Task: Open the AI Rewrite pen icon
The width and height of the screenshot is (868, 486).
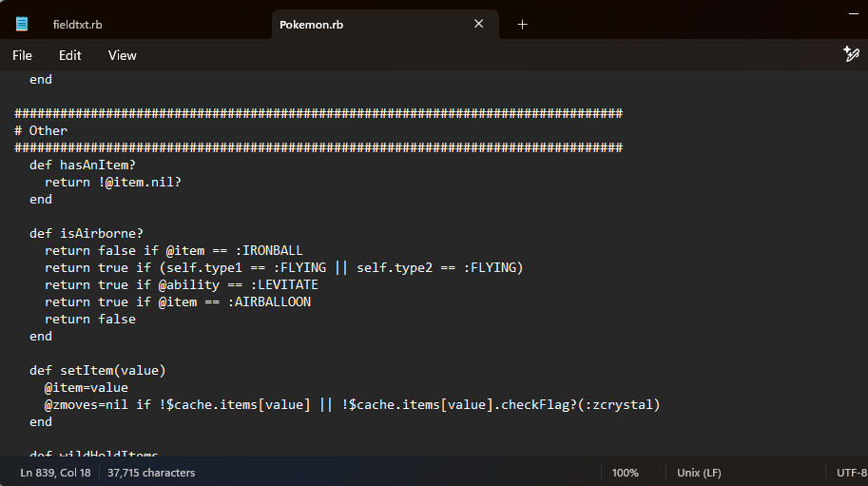Action: click(x=851, y=54)
